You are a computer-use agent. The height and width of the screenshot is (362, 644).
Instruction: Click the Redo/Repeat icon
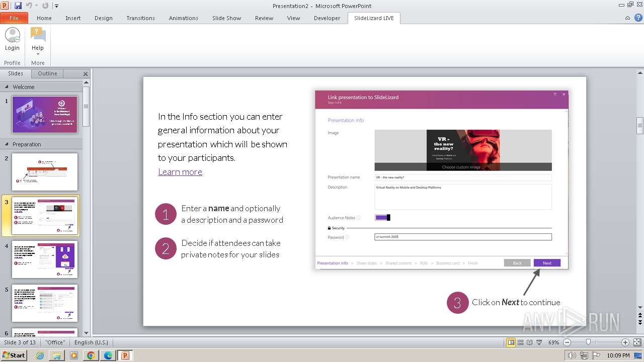pyautogui.click(x=45, y=6)
